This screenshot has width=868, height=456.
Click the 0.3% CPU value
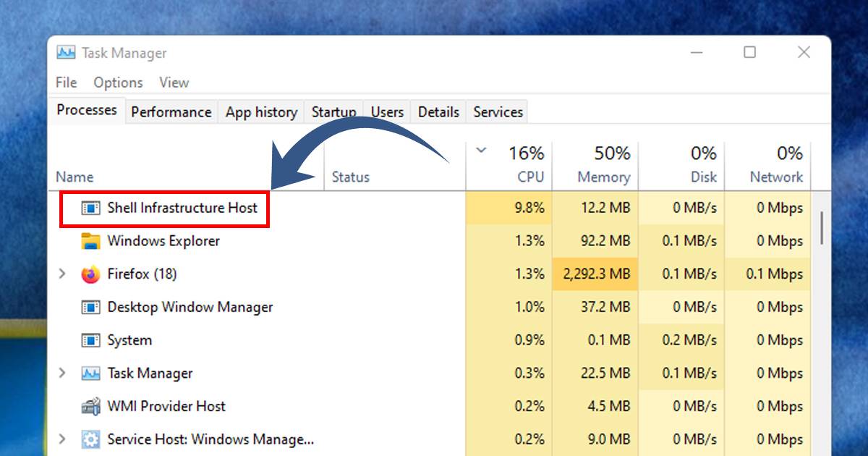[529, 373]
